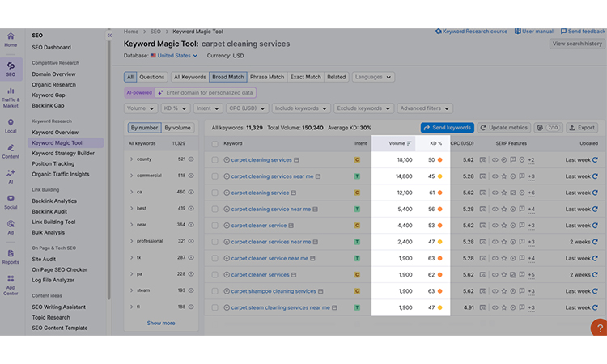Check the carpet cleaning services near me checkbox
Viewport: 607px width, 364px height.
click(x=214, y=176)
